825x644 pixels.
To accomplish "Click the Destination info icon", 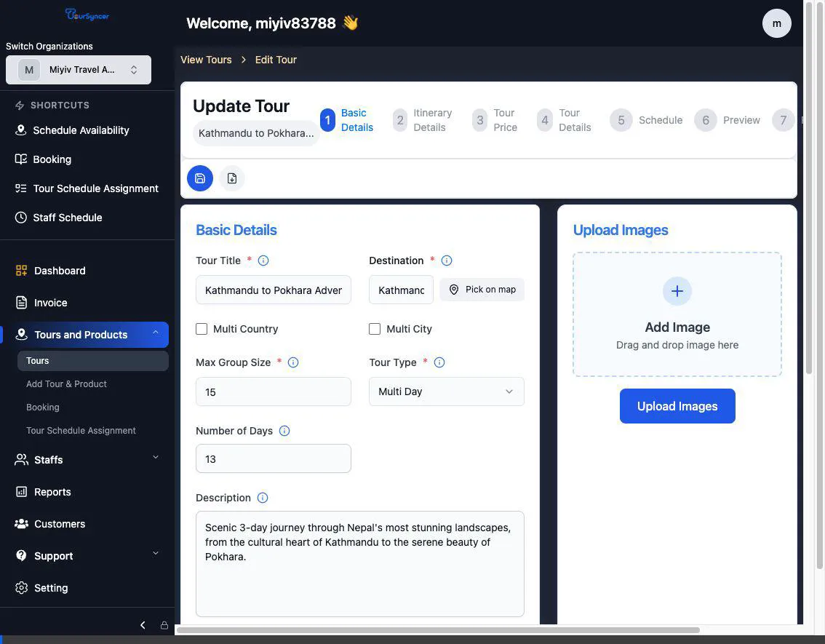I will pos(447,261).
